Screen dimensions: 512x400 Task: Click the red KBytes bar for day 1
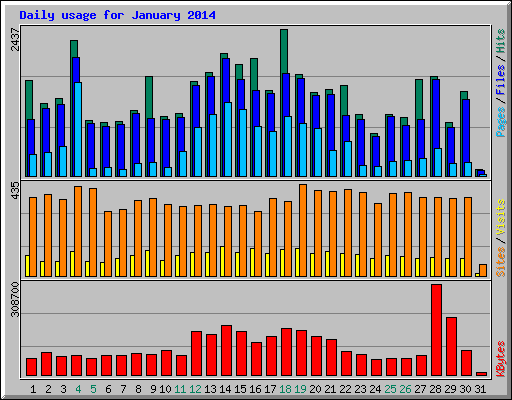[x=31, y=367]
